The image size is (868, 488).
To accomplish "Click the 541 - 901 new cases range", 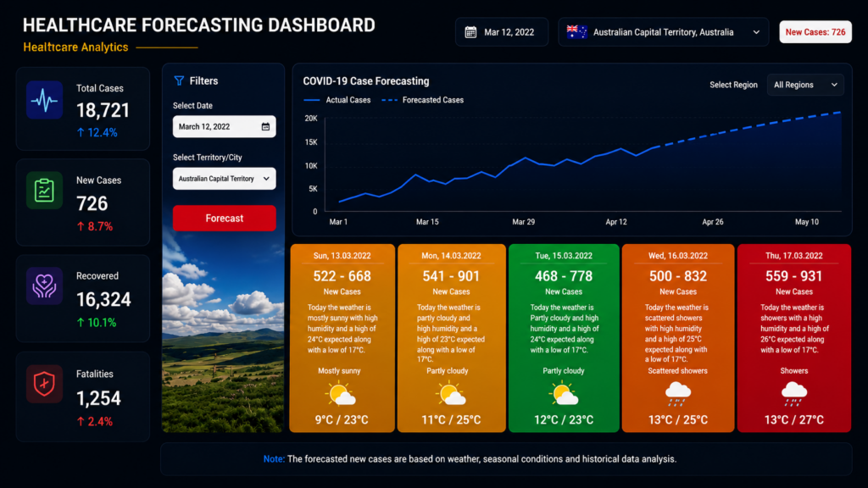I will (x=451, y=276).
